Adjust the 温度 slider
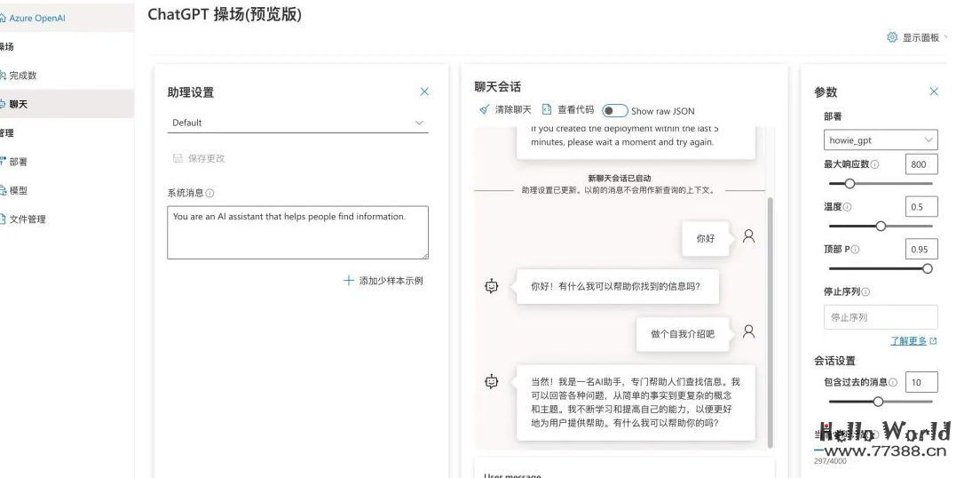Viewport: 980px width, 478px height. (881, 227)
